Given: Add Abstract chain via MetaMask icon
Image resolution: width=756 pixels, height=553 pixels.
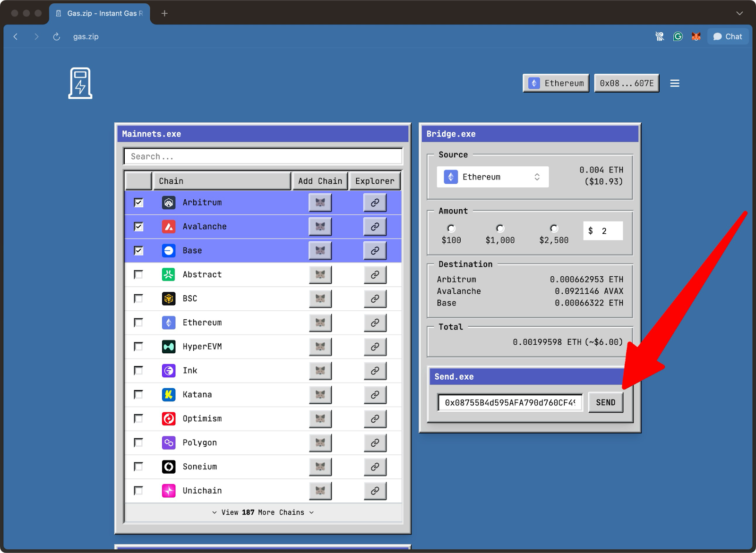Looking at the screenshot, I should tap(320, 275).
